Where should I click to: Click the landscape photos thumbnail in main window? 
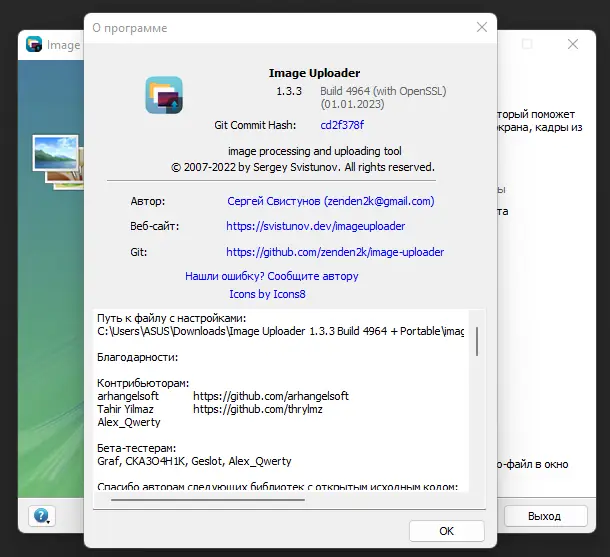coord(58,162)
